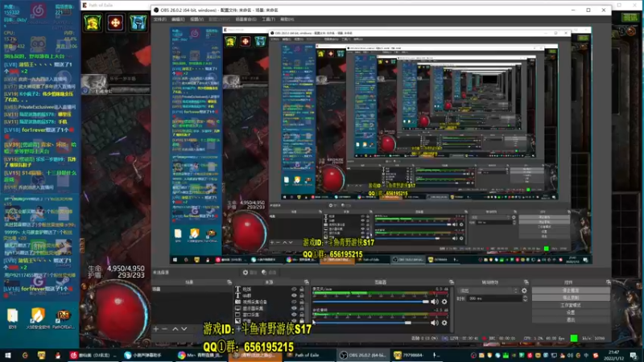Select the 视频采集设备 source row

tap(270, 302)
